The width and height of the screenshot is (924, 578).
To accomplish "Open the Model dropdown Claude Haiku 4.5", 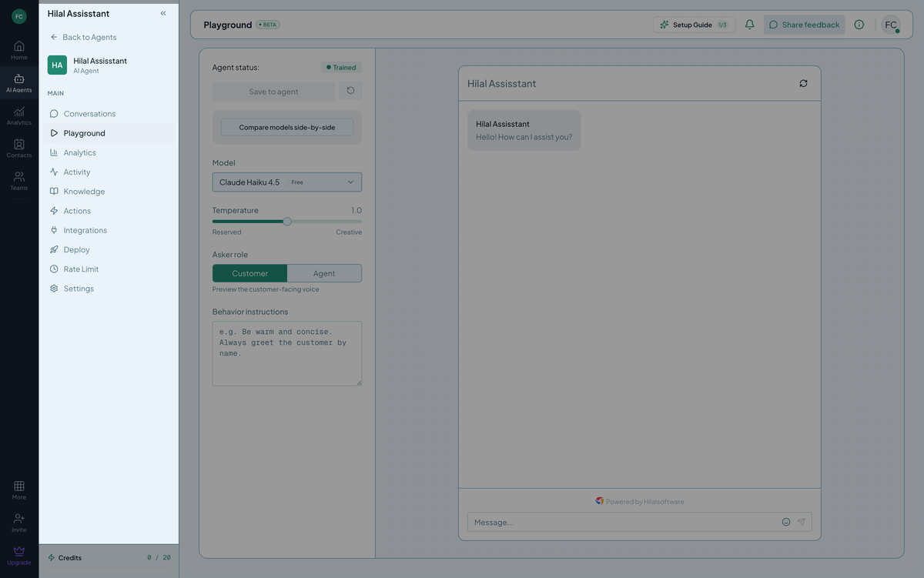I will [x=287, y=182].
